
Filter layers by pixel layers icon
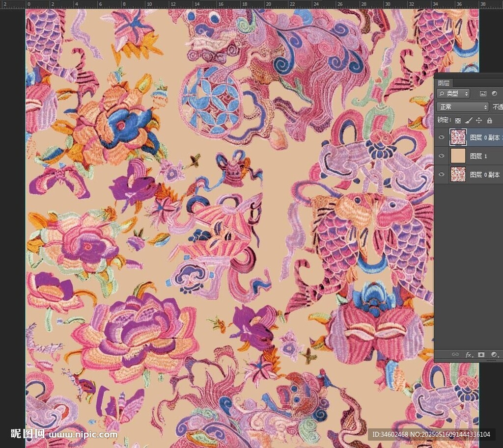tap(483, 94)
